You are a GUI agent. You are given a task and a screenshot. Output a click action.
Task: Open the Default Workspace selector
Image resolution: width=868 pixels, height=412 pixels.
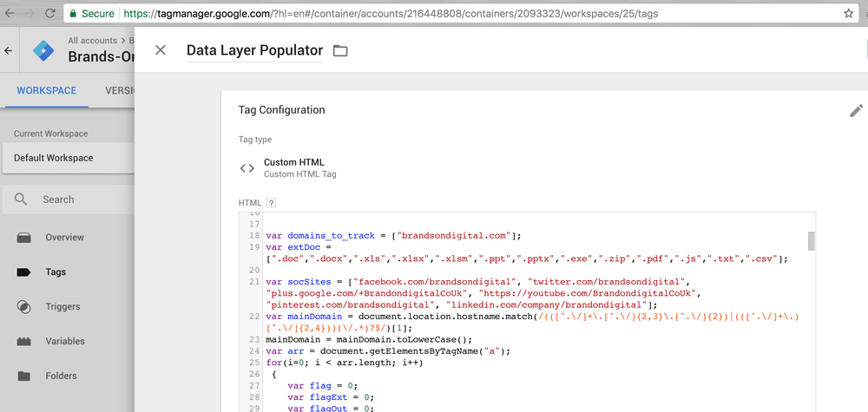click(x=68, y=158)
